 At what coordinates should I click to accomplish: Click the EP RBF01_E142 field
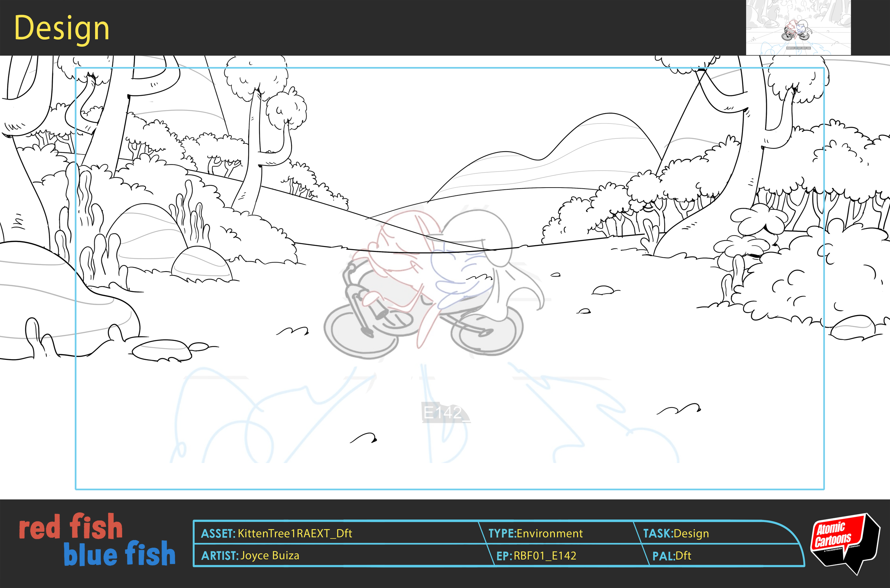click(x=536, y=555)
